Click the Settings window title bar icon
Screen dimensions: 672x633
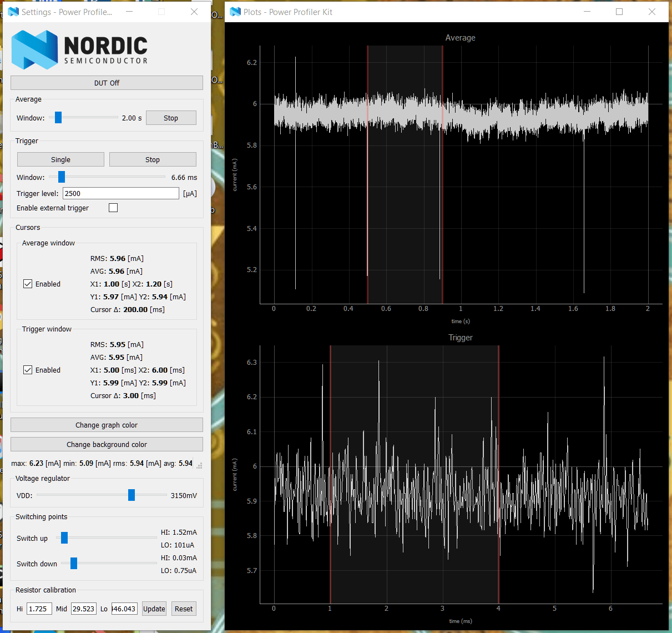point(13,12)
